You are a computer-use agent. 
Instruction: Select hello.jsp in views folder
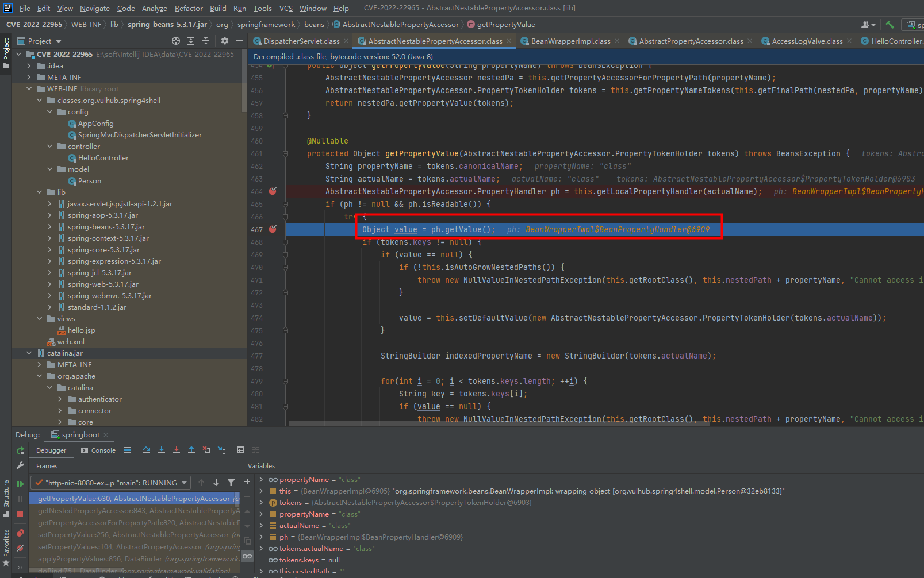click(x=81, y=330)
